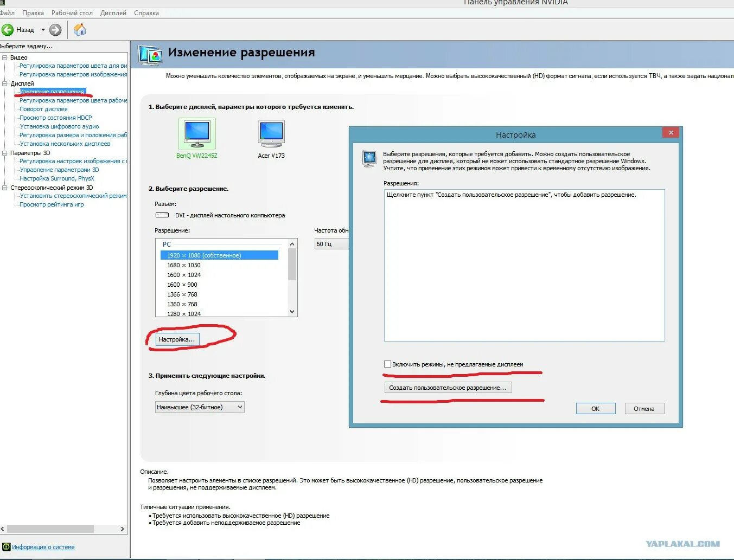Open Регулировка размера и положения item
This screenshot has width=734, height=560.
[x=73, y=136]
